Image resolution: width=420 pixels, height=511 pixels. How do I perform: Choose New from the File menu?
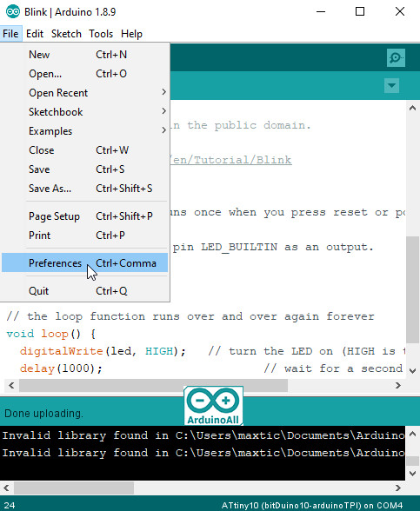[x=85, y=55]
